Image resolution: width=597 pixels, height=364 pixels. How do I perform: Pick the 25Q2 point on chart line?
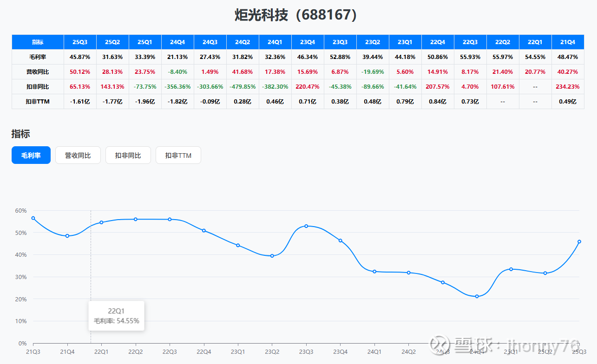click(x=545, y=273)
